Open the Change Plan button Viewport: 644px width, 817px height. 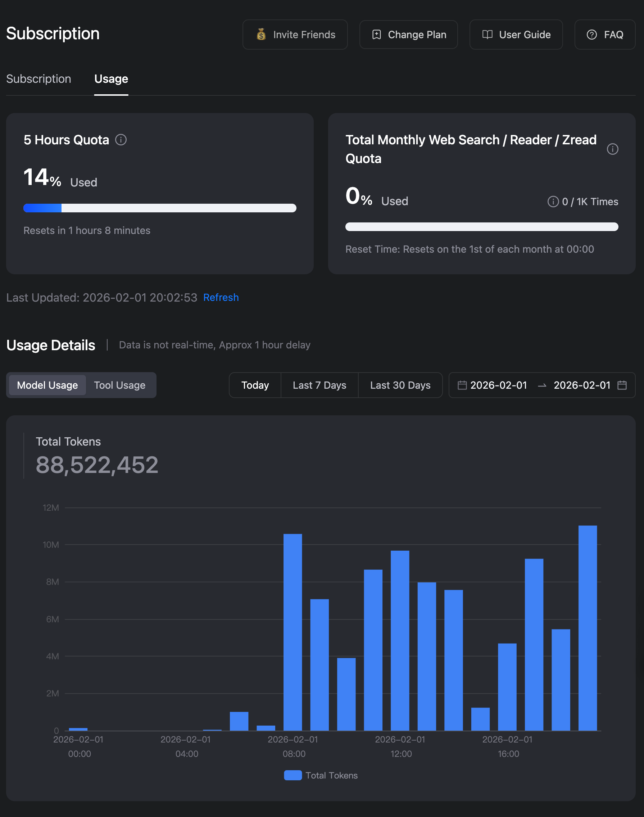pos(408,35)
